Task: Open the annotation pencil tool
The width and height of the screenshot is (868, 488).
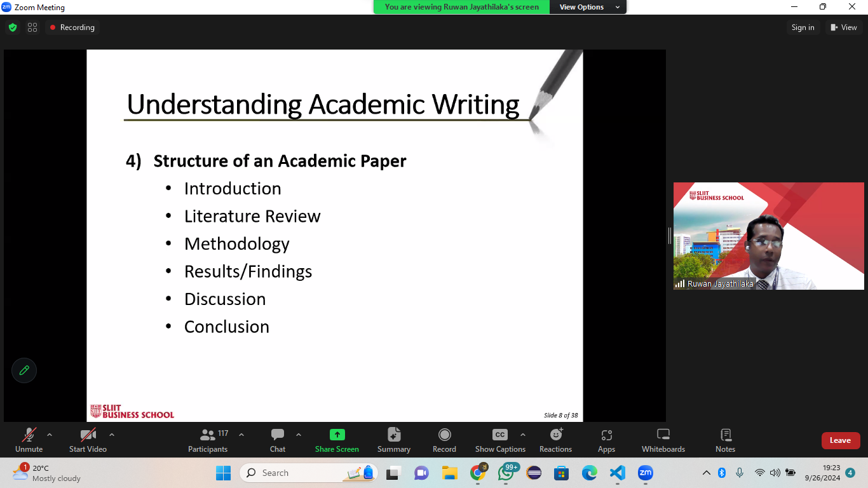Action: pyautogui.click(x=24, y=370)
